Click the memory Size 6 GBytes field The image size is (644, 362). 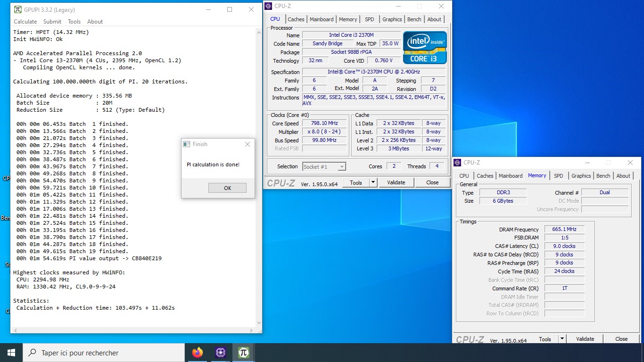[503, 201]
